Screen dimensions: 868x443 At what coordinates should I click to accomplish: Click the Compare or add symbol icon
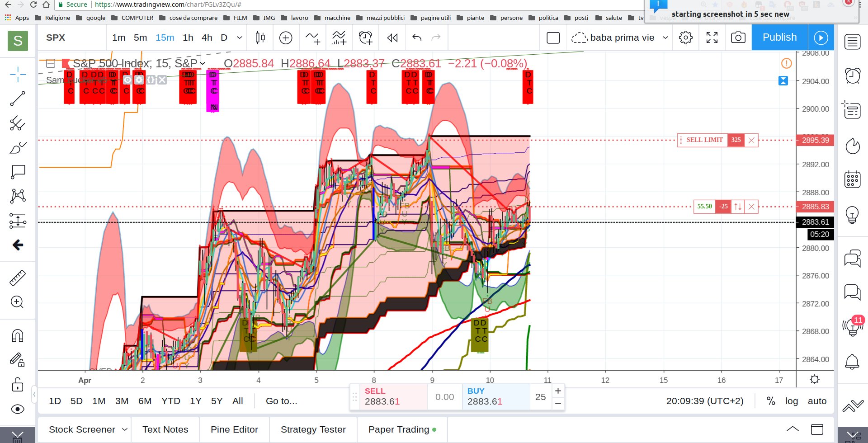pyautogui.click(x=286, y=38)
